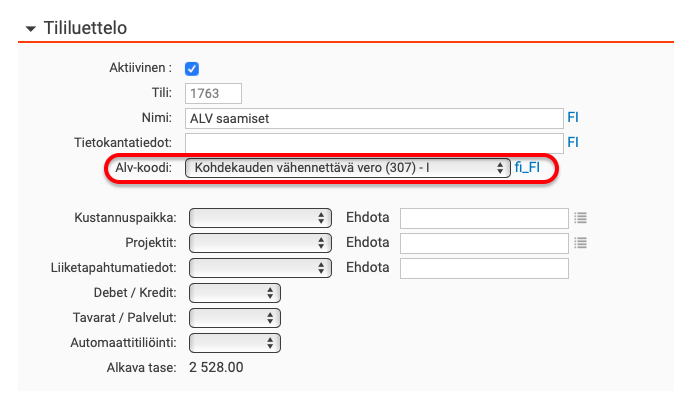This screenshot has height=401, width=674.
Task: Open FI translation link beside Tietokantatiedot
Action: tap(573, 143)
